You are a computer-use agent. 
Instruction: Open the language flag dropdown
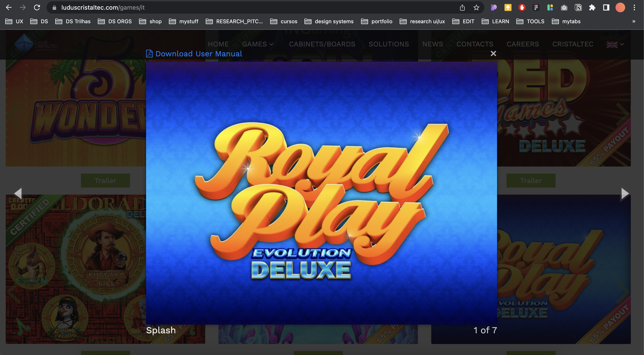(615, 44)
